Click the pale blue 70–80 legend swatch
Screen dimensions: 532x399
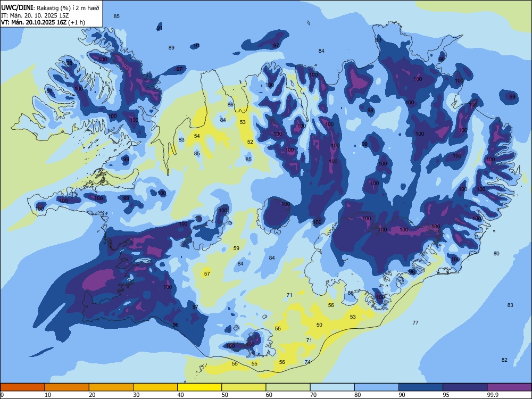(332, 387)
